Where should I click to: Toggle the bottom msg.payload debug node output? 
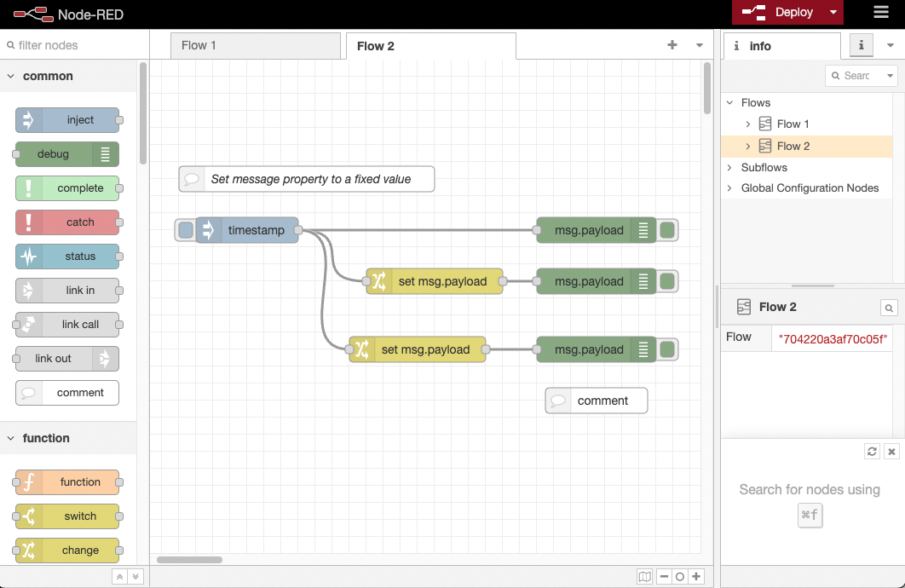[668, 349]
